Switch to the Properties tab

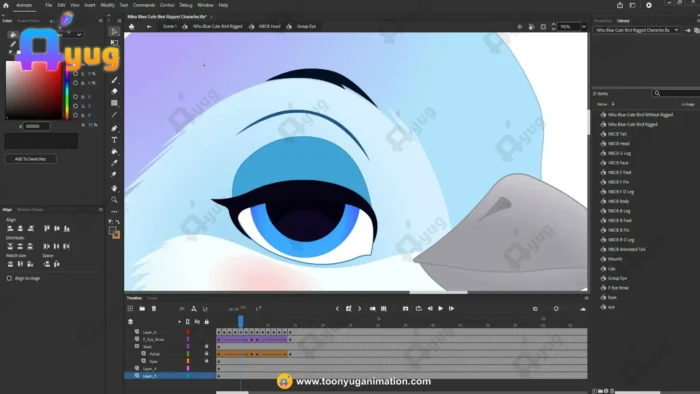(x=603, y=21)
